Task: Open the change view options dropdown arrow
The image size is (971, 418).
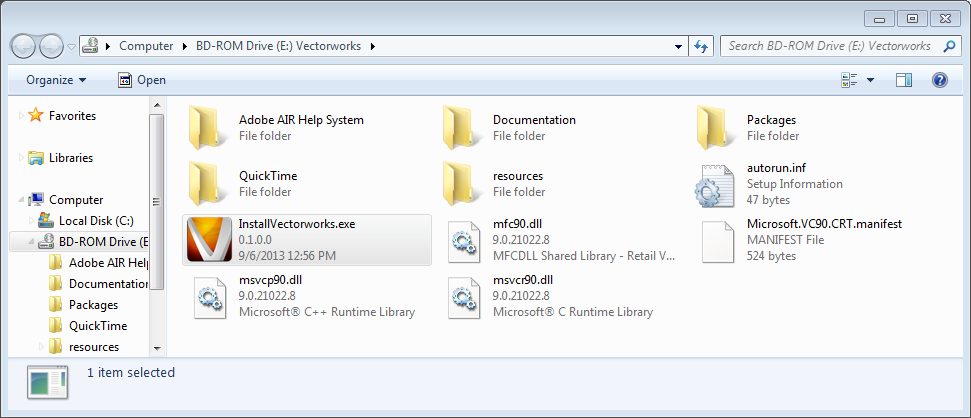Action: [x=870, y=80]
